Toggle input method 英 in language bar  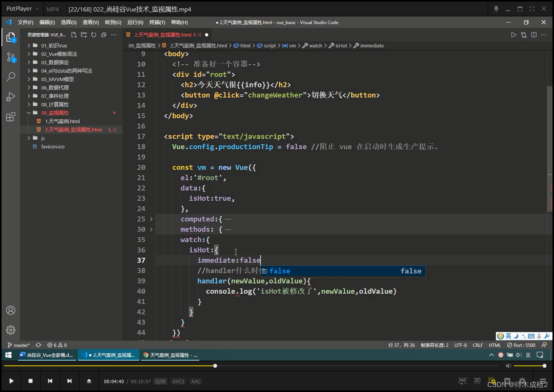pos(508,336)
